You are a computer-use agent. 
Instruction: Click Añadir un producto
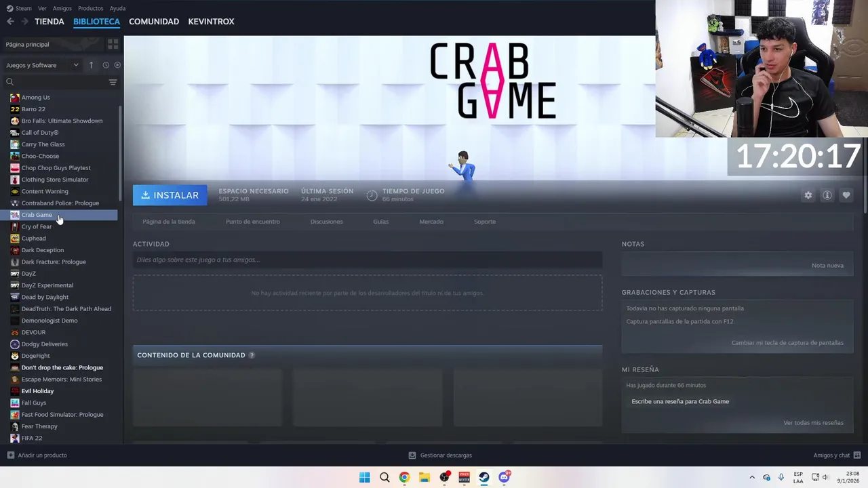coord(37,455)
